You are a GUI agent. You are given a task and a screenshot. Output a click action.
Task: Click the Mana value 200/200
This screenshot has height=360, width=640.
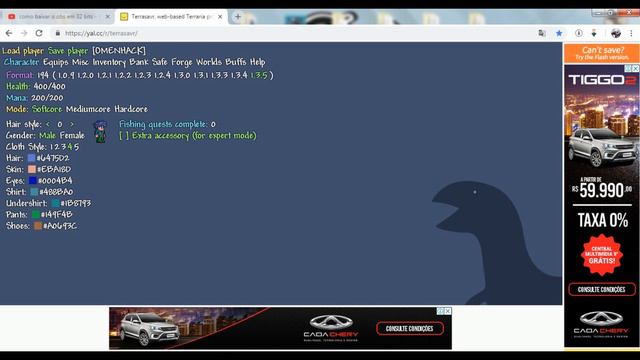click(47, 98)
